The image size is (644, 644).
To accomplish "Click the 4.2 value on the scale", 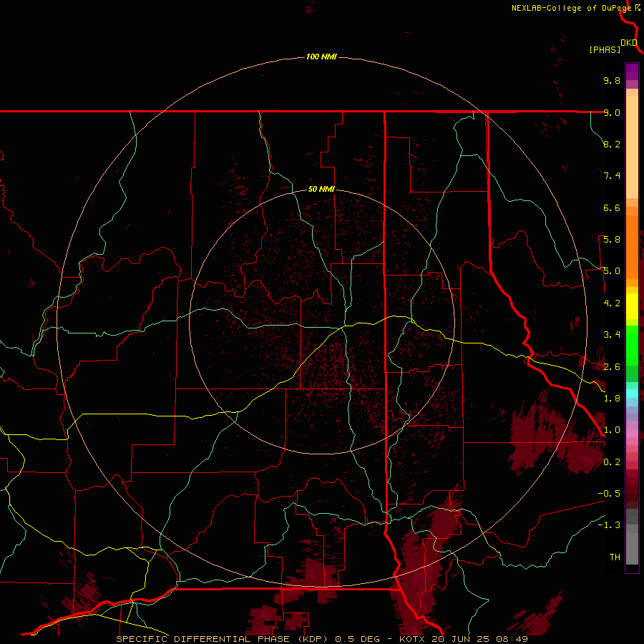I will click(612, 303).
